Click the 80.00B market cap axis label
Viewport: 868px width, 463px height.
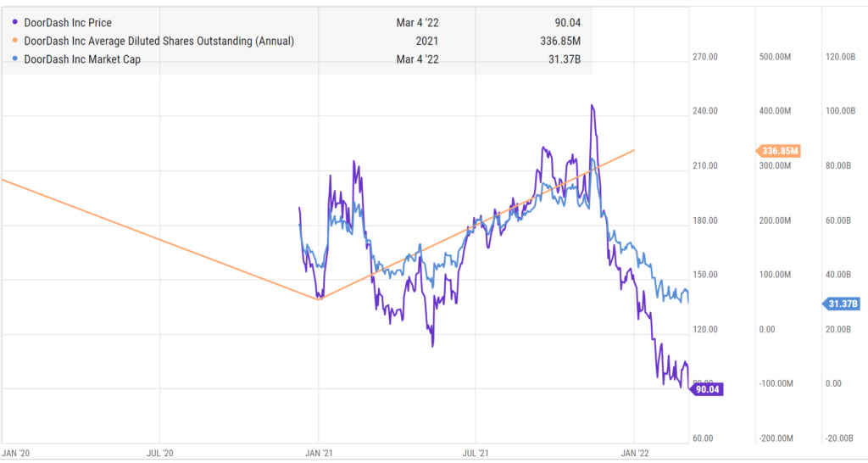tap(838, 165)
